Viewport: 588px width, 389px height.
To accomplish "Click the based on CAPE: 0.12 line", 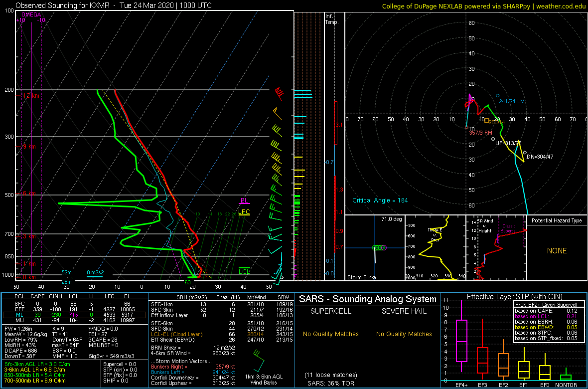I will [546, 311].
